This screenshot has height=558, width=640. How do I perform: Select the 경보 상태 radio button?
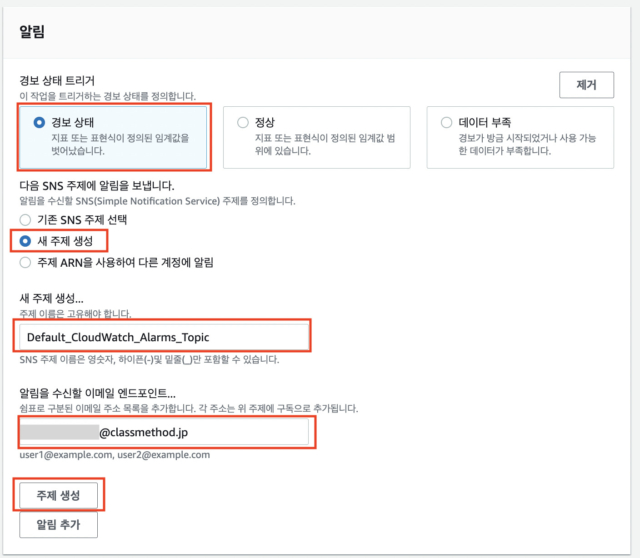[40, 122]
